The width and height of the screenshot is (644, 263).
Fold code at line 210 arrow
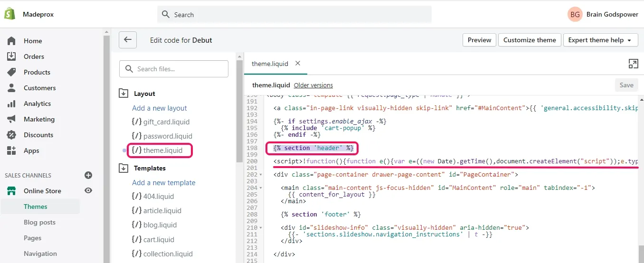pos(261,228)
